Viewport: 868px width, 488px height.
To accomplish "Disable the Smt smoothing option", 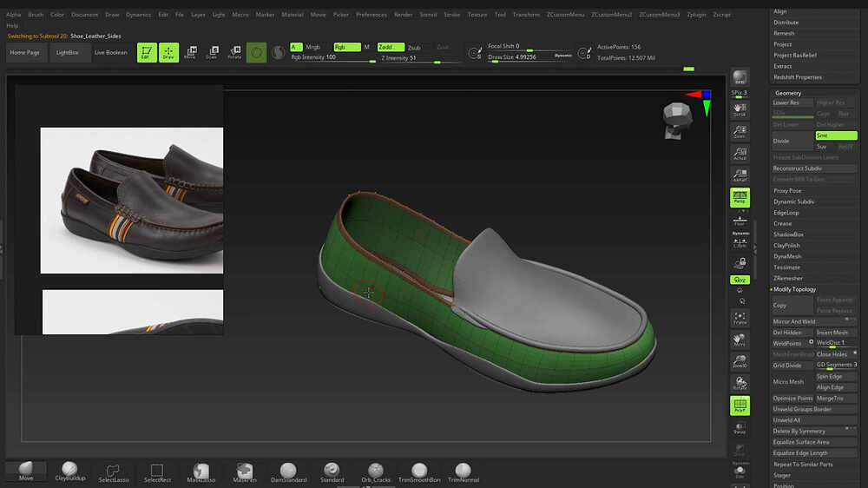I will [835, 135].
